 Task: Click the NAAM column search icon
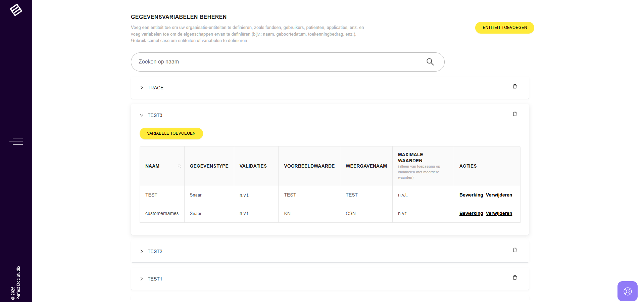179,166
